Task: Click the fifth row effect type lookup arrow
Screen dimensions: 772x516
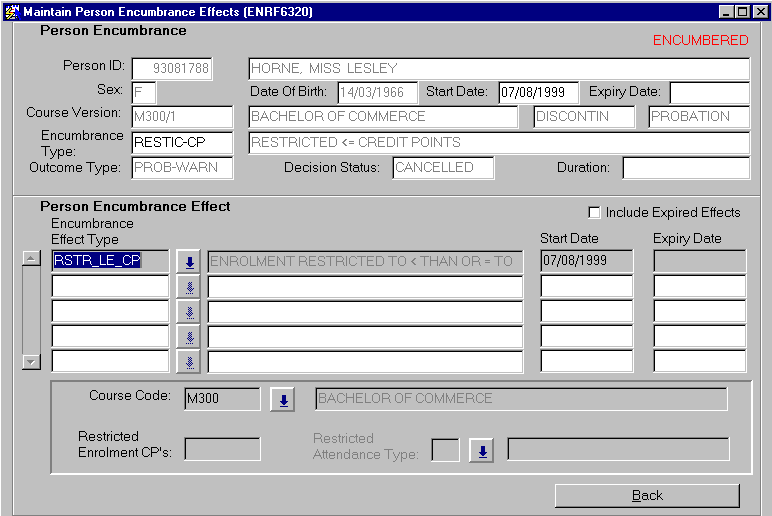Action: (188, 362)
